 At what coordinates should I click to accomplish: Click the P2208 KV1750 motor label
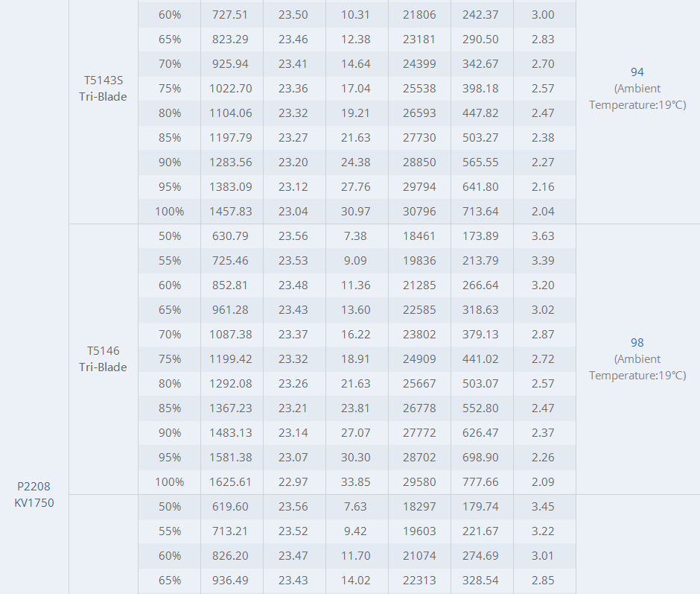pos(34,494)
